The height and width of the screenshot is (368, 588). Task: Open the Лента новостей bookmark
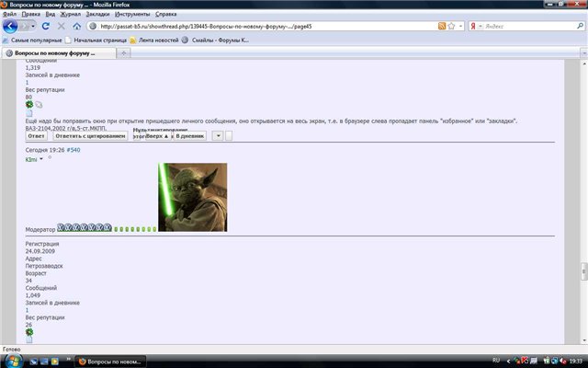pyautogui.click(x=151, y=40)
